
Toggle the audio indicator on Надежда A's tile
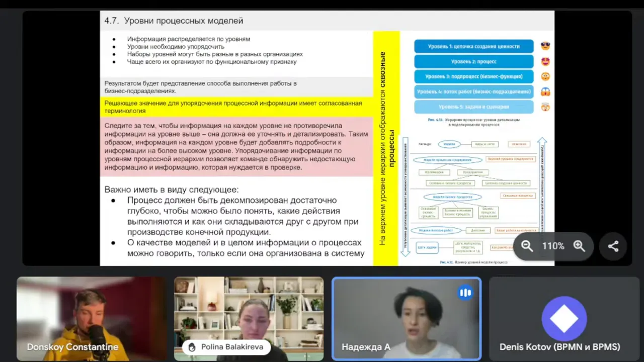click(x=465, y=293)
